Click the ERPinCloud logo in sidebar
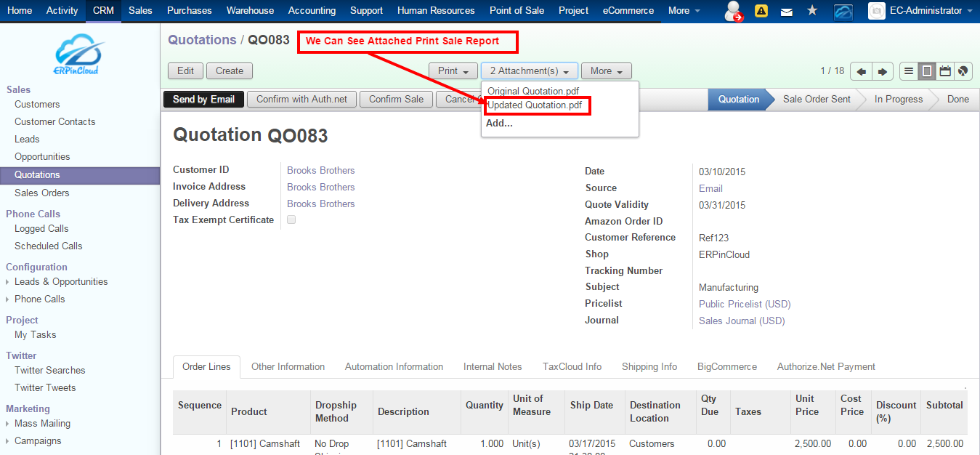This screenshot has height=455, width=980. (79, 55)
